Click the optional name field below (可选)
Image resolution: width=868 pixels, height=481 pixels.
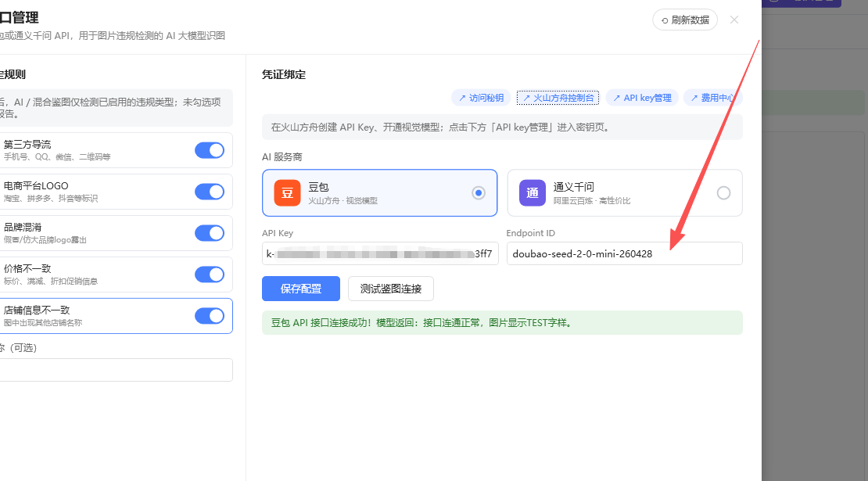point(116,370)
